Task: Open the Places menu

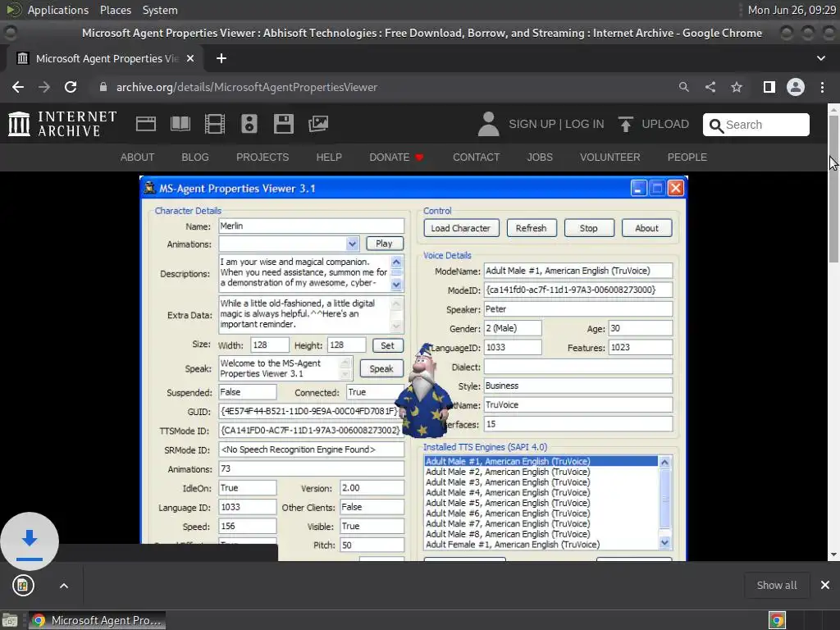Action: click(115, 10)
